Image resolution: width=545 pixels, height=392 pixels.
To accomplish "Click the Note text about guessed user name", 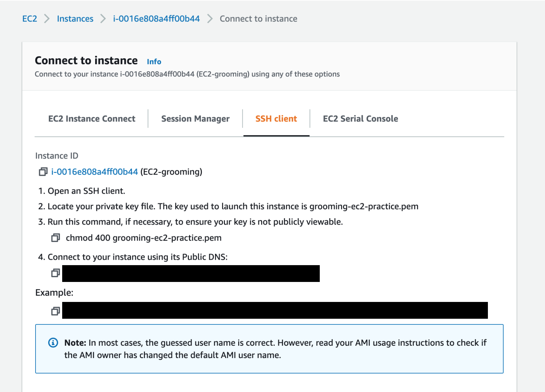I will pos(275,349).
